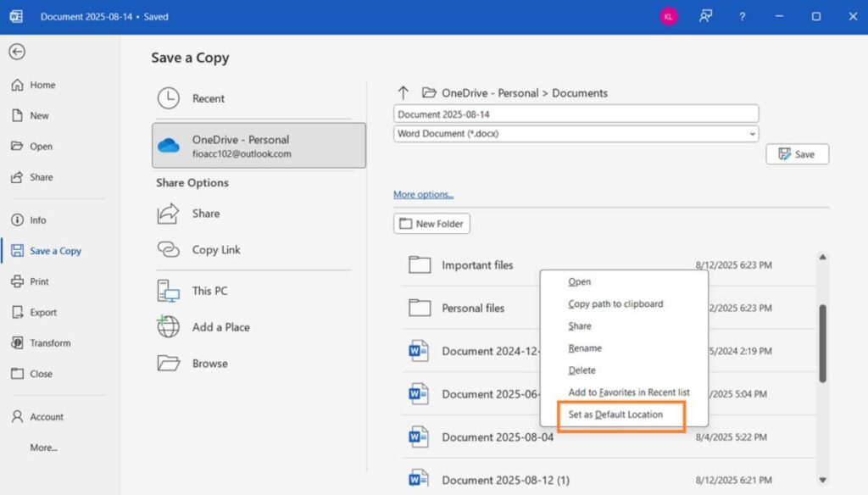The width and height of the screenshot is (868, 495).
Task: Click the Info circle icon
Action: coord(17,220)
